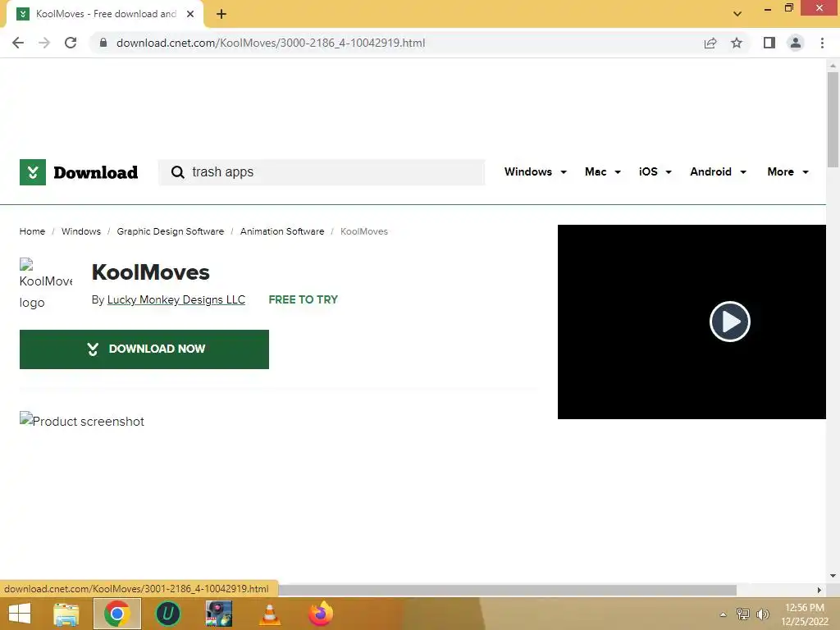Click the Product screenshot image
Screen dimensions: 840x630
[82, 421]
